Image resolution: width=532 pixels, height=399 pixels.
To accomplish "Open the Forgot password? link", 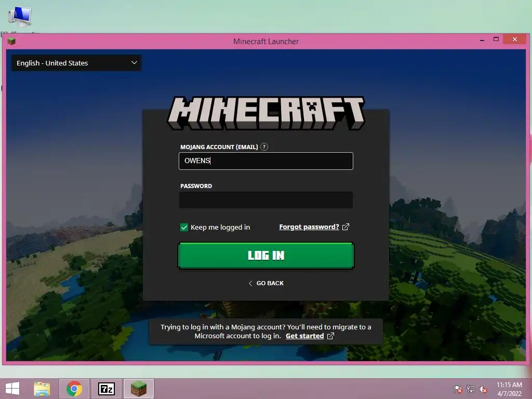I will [x=309, y=227].
